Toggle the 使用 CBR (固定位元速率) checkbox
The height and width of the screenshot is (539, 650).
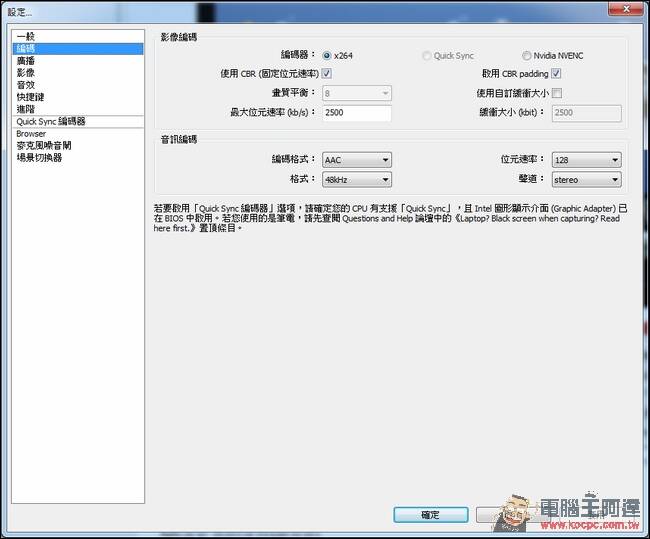click(327, 74)
